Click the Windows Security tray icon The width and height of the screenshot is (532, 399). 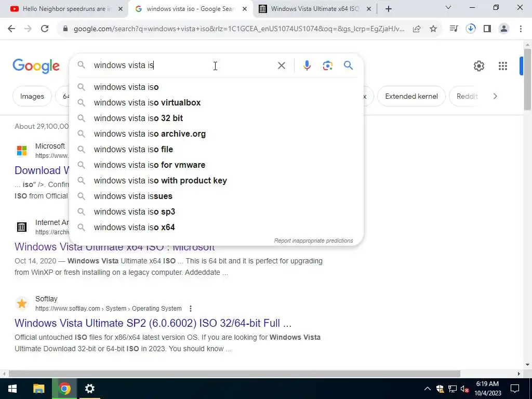(x=440, y=389)
